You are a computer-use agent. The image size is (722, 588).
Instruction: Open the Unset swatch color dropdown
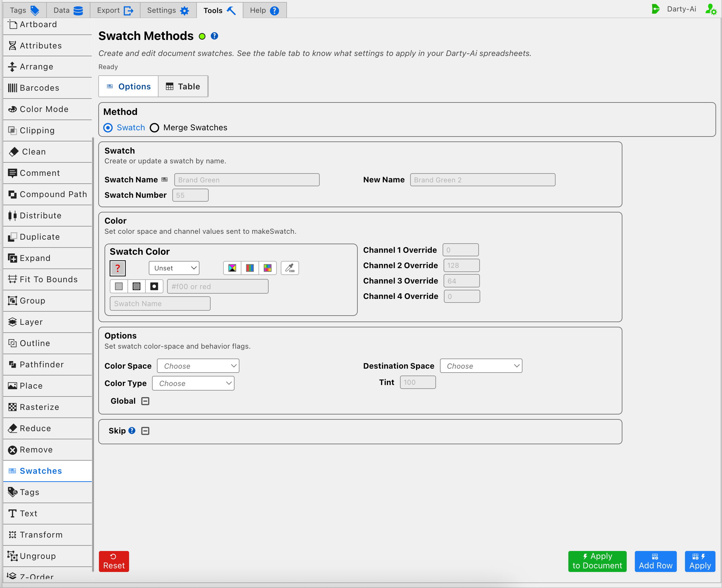point(174,268)
